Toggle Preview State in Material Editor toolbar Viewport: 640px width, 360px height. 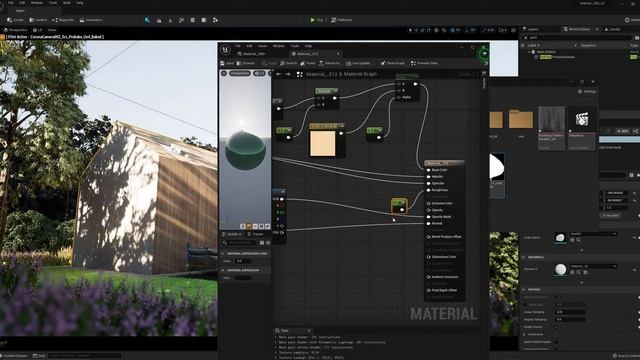(x=424, y=63)
